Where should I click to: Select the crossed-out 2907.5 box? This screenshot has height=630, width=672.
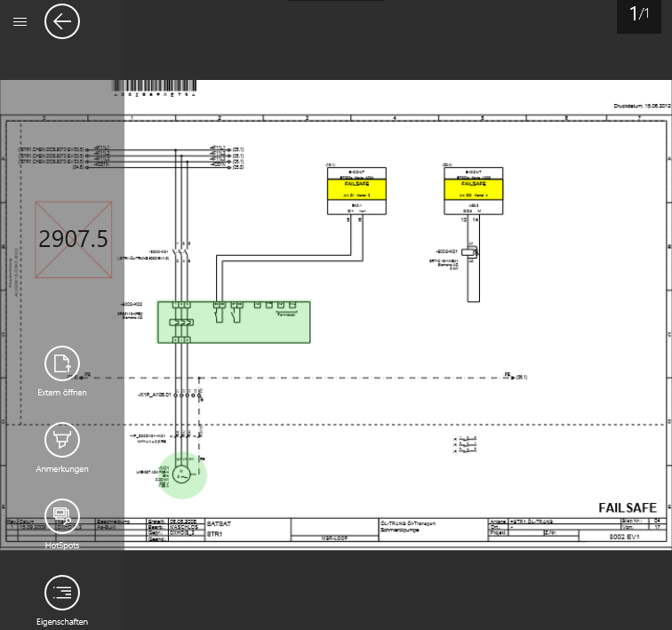(74, 239)
